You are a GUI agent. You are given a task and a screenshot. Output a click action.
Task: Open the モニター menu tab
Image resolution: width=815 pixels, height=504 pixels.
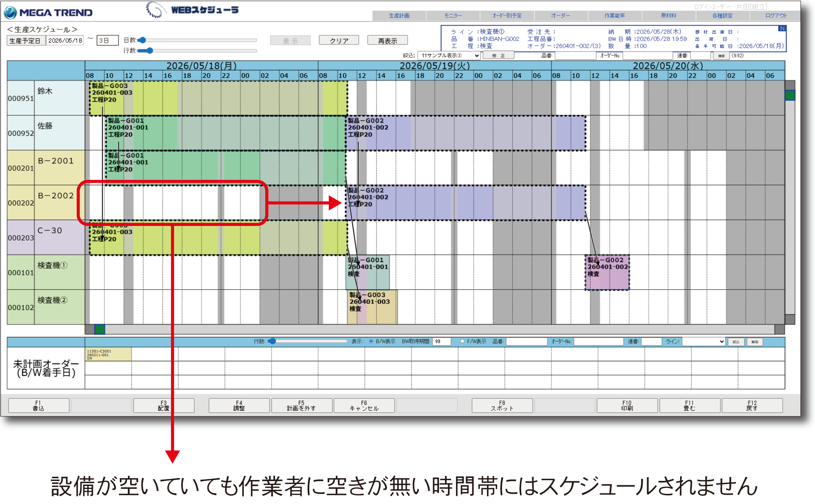(453, 15)
